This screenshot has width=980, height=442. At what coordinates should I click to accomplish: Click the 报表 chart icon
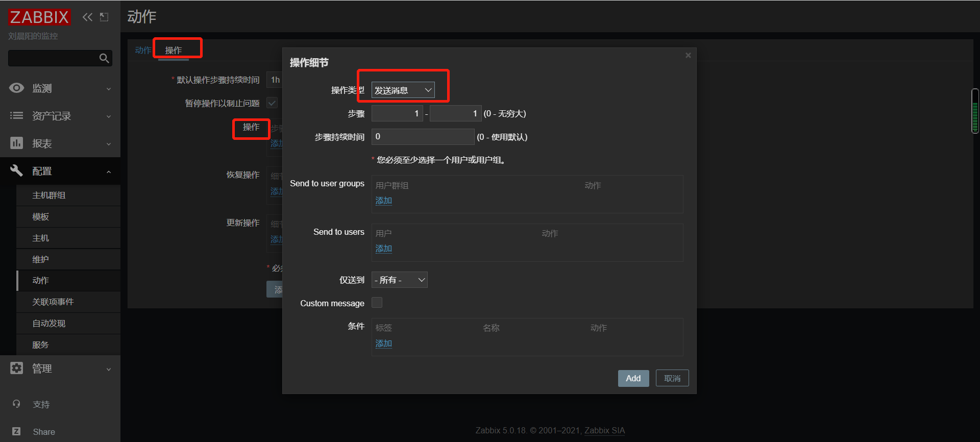point(16,143)
